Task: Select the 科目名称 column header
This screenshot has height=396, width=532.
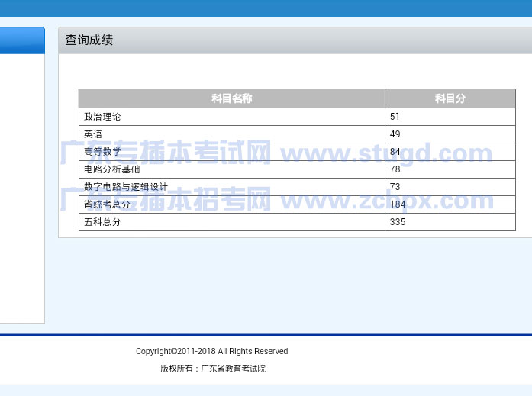Action: coord(232,98)
